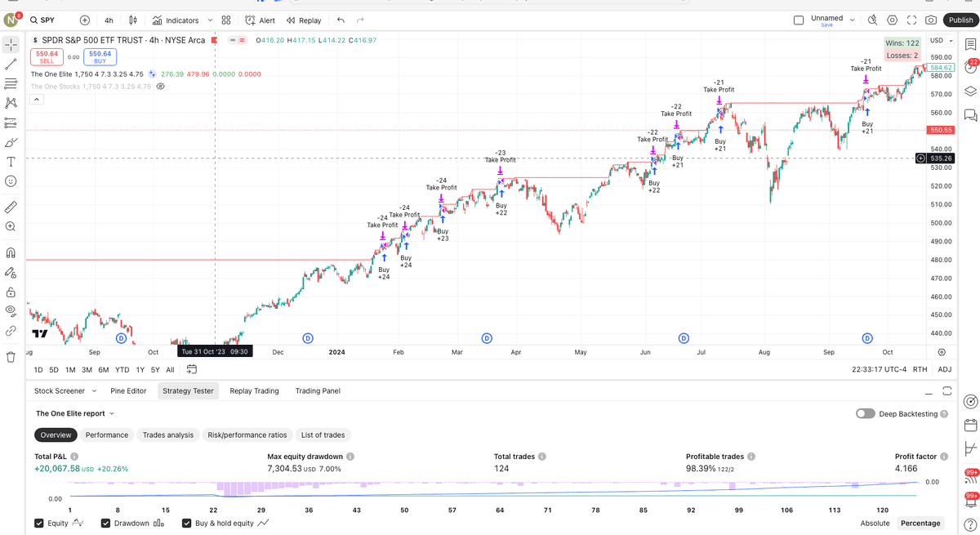
Task: Select the trend line drawing tool
Action: [11, 65]
